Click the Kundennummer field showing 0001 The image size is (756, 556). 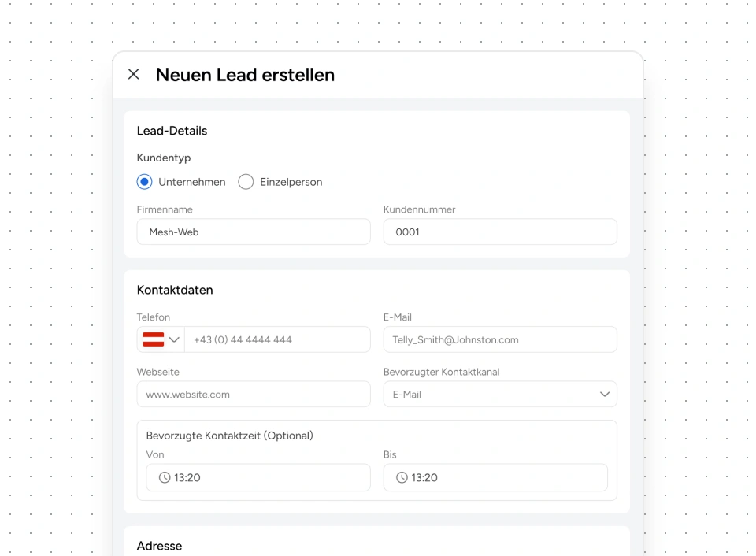tap(500, 232)
